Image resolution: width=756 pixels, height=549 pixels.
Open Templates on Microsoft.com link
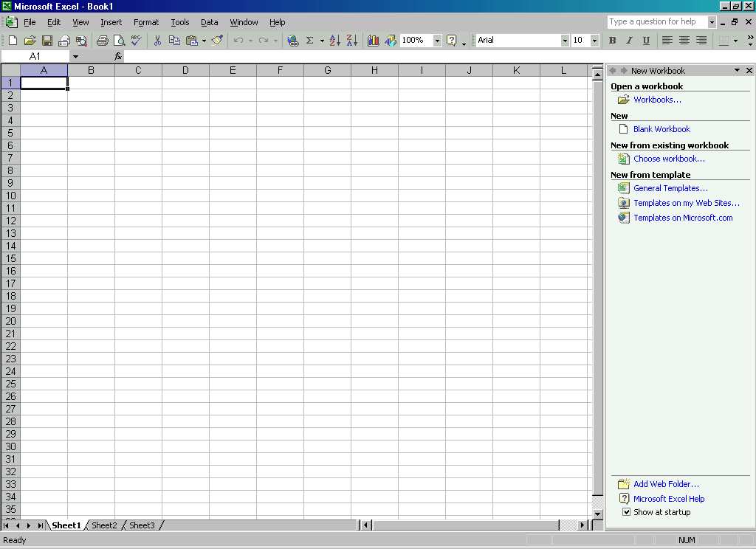coord(683,218)
